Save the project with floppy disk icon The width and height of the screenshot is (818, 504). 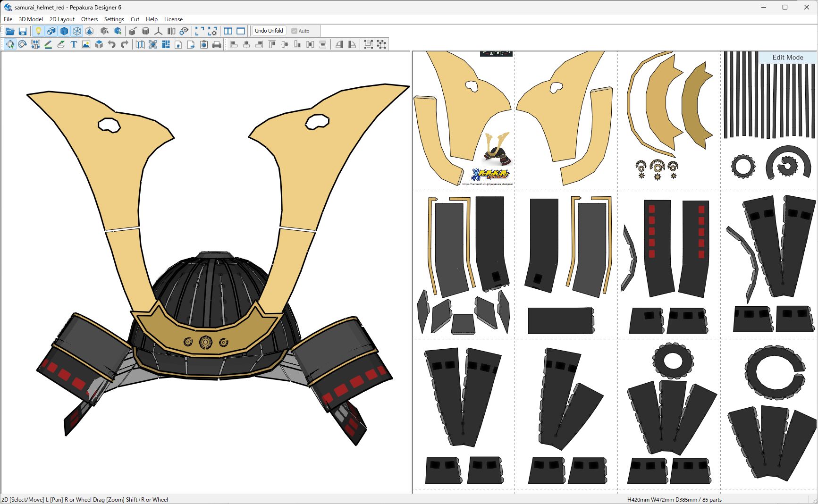[23, 31]
